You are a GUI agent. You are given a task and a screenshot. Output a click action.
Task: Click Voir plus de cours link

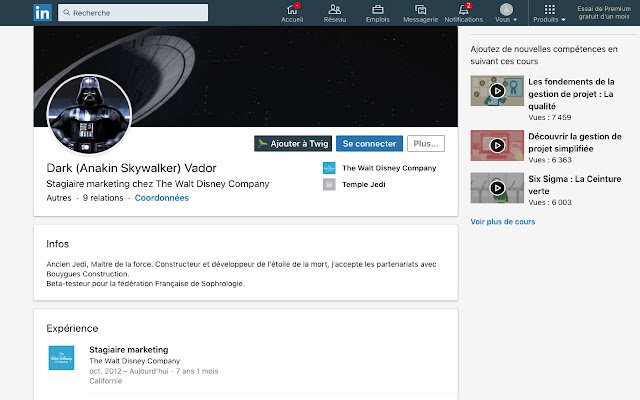(502, 222)
